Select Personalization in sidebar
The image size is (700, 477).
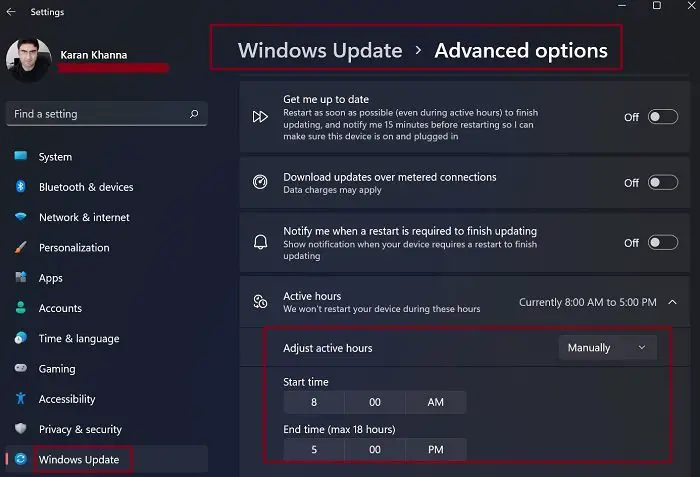click(x=106, y=247)
